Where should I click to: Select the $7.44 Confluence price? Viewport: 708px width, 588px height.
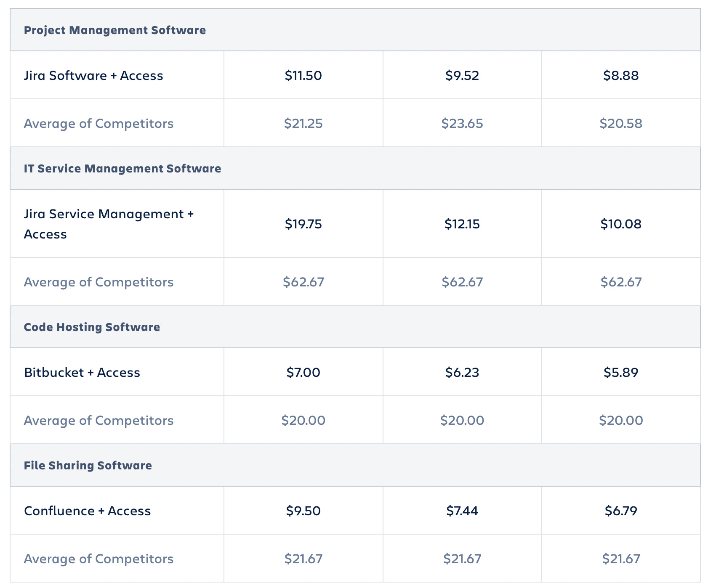pyautogui.click(x=462, y=511)
